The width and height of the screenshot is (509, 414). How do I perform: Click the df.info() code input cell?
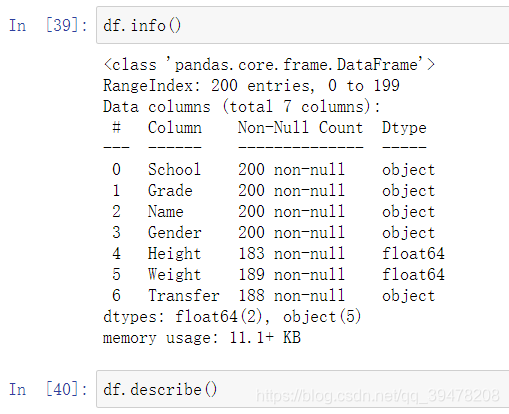(303, 25)
